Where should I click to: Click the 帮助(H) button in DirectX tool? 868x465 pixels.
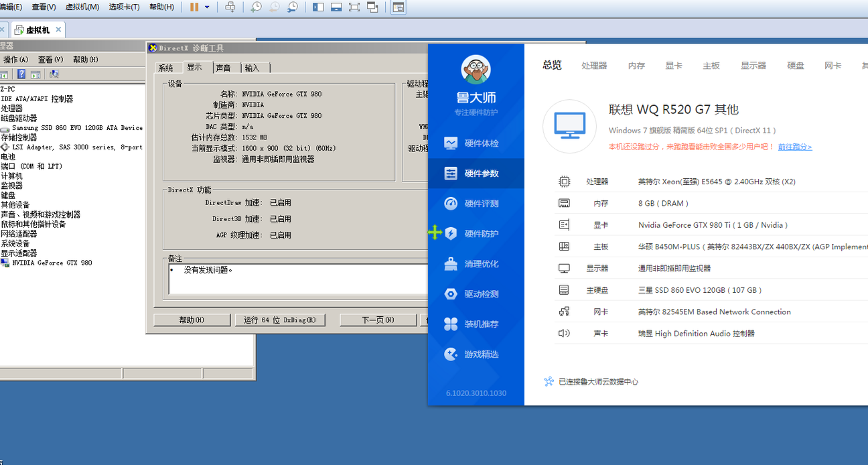[192, 320]
